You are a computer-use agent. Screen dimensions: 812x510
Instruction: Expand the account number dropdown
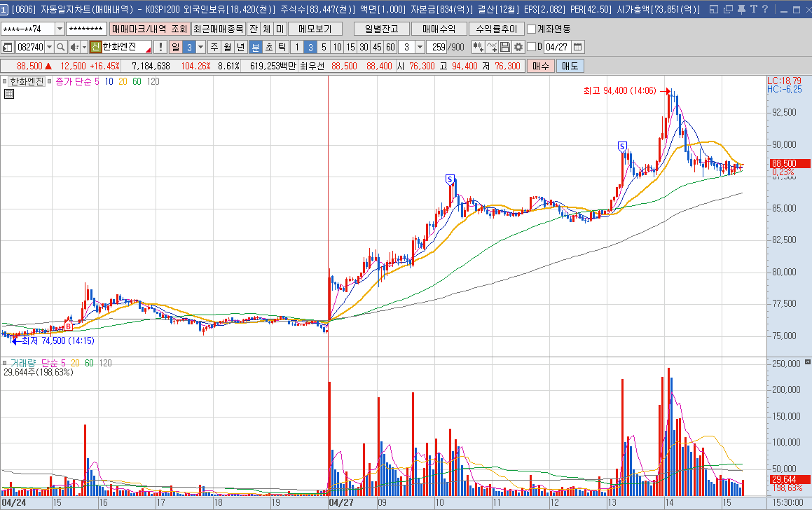point(59,29)
